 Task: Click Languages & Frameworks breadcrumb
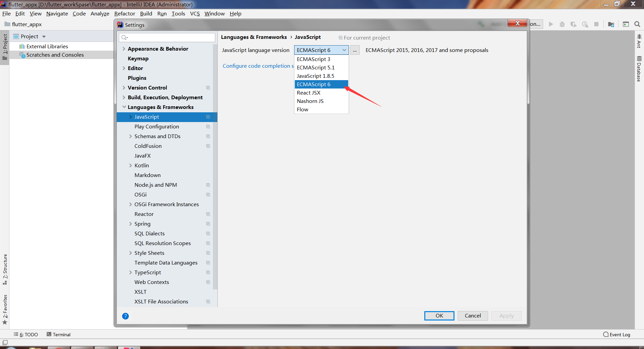(254, 37)
